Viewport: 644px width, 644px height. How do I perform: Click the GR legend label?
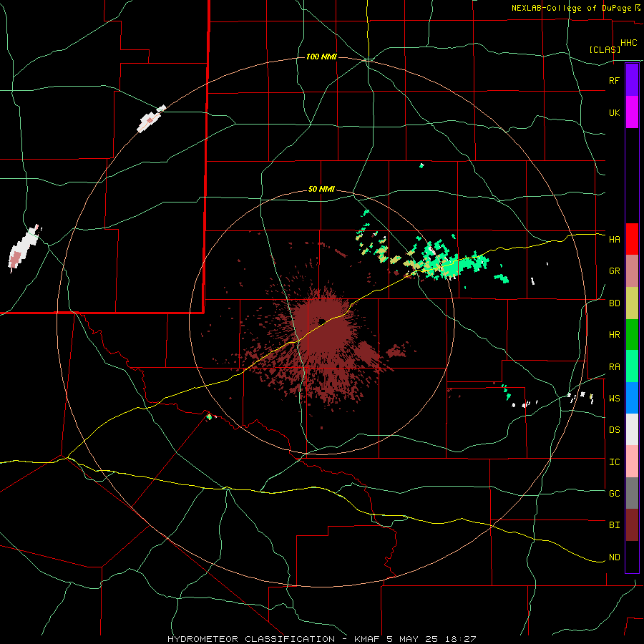[x=614, y=271]
